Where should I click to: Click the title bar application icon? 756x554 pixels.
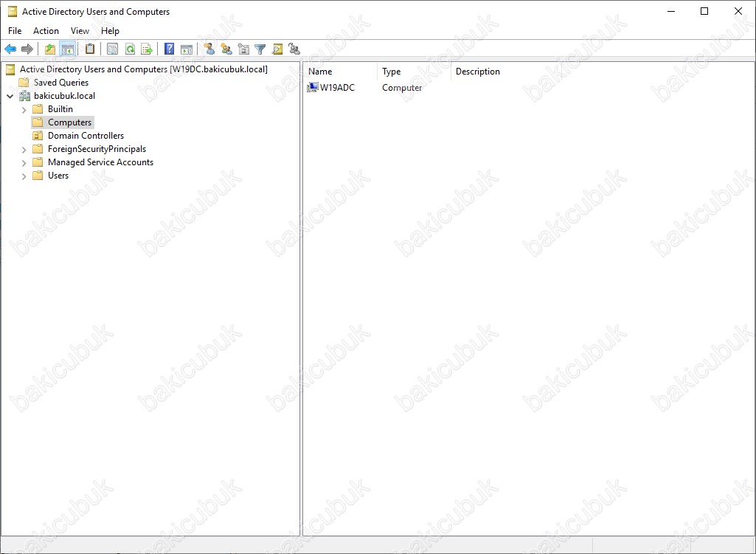(12, 12)
